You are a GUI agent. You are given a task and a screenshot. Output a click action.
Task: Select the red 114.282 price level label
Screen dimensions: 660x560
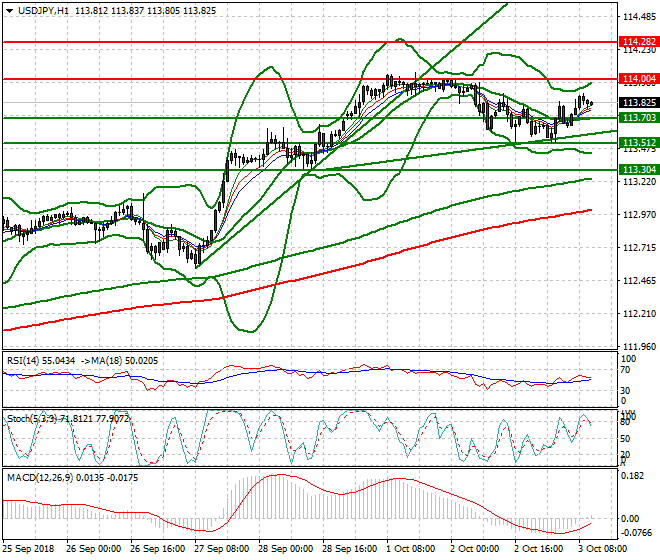tap(639, 42)
